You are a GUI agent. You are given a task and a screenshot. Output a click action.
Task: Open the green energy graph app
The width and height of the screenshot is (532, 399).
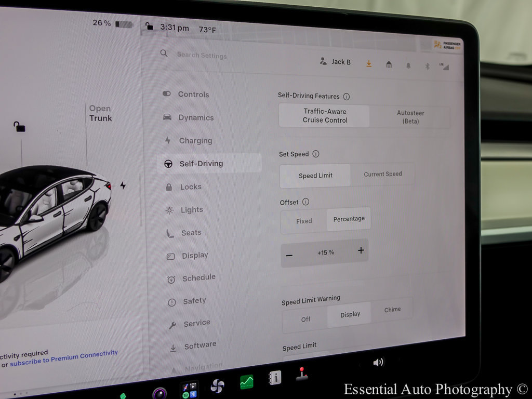coord(247,382)
